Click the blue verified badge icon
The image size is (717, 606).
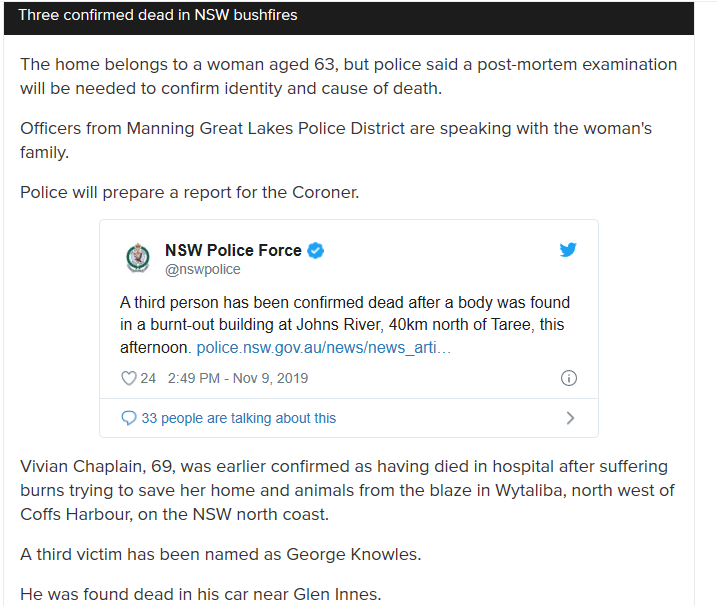[x=316, y=251]
